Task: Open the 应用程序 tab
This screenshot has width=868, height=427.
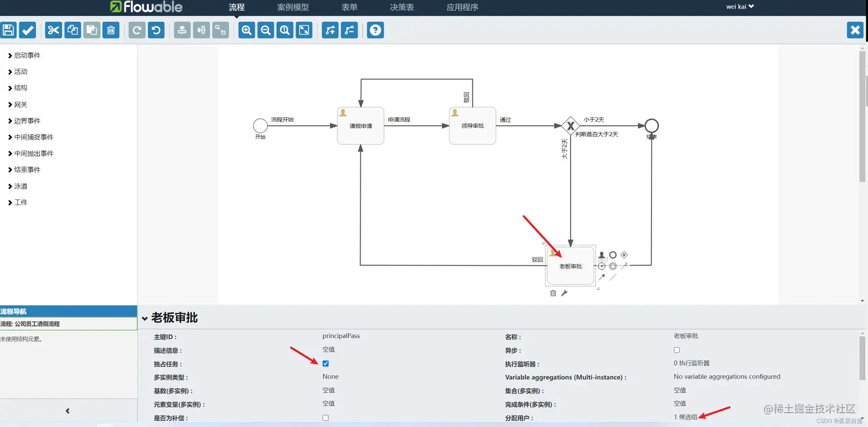Action: coord(463,7)
